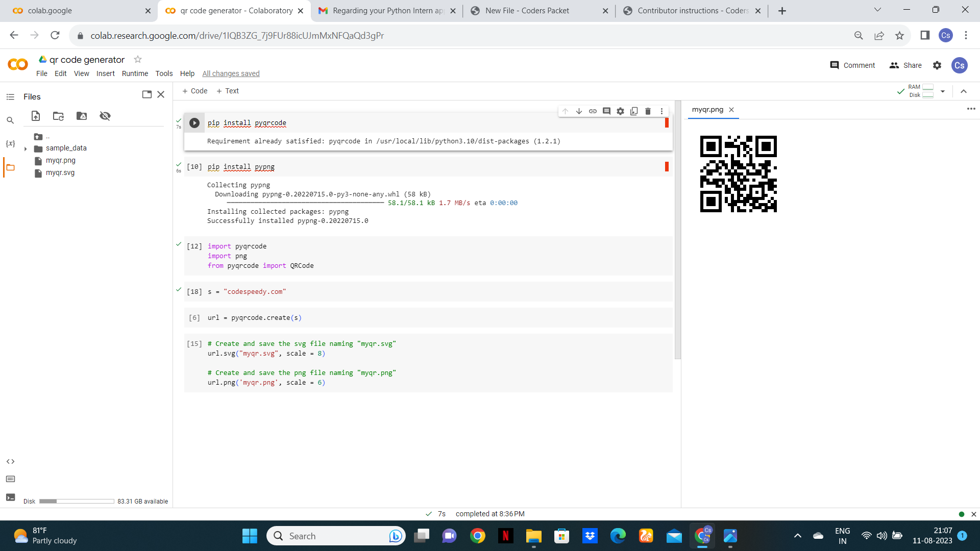Open terminal icon in sidebar

coord(10,497)
